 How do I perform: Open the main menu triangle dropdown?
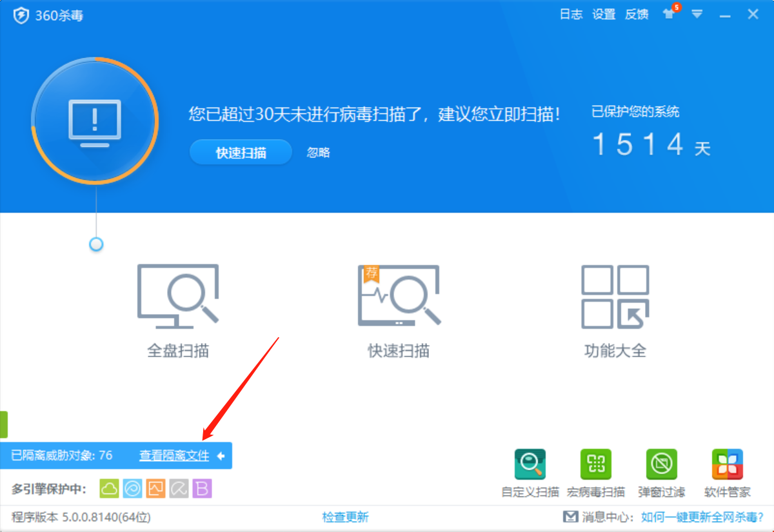click(697, 14)
